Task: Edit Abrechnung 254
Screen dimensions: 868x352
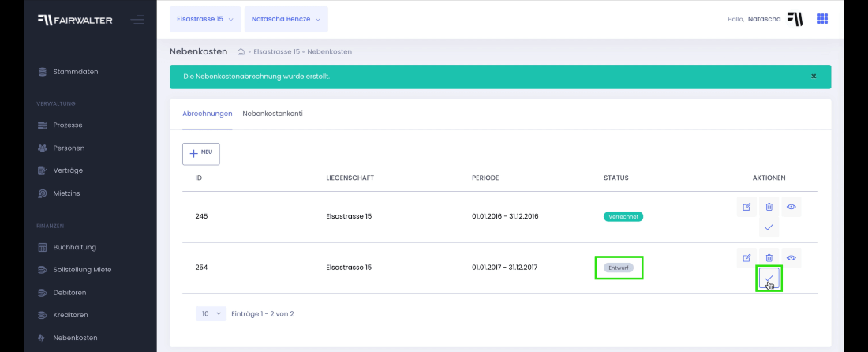Action: coord(746,258)
